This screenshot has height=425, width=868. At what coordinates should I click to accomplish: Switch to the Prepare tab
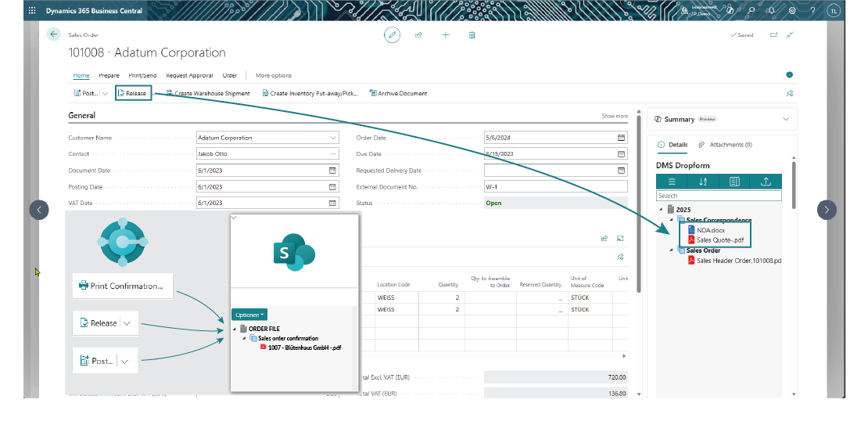pyautogui.click(x=109, y=75)
